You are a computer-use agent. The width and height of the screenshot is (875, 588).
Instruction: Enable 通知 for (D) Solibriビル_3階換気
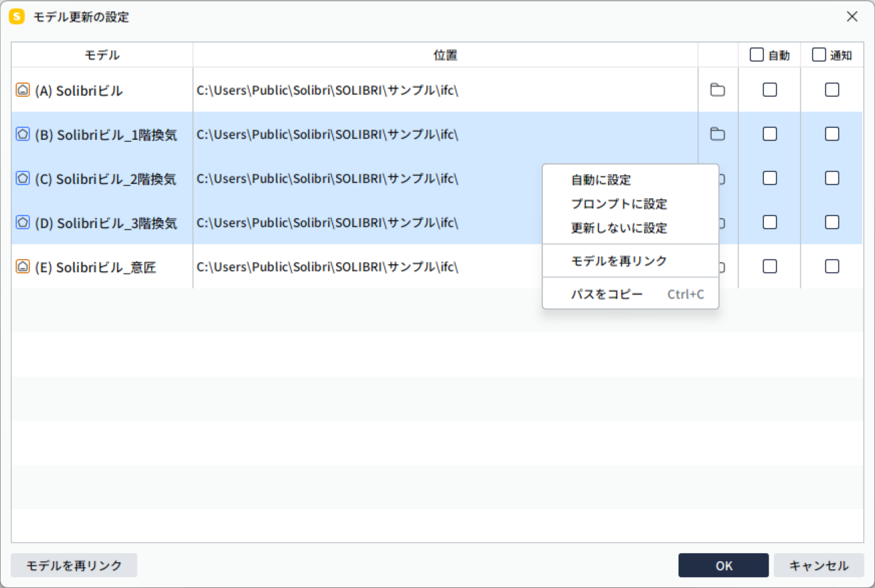pyautogui.click(x=832, y=222)
